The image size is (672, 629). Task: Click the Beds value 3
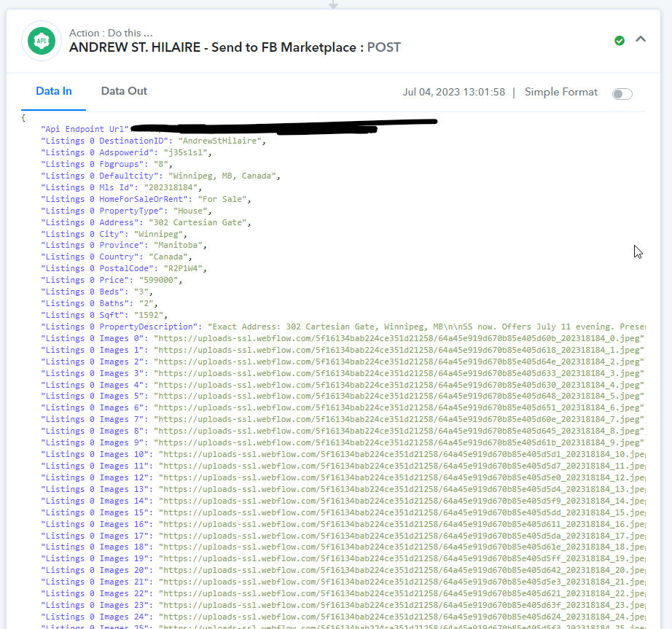(x=141, y=292)
